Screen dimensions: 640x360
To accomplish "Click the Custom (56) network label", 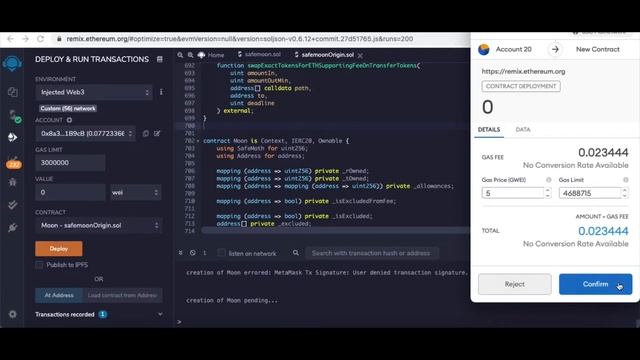I will [x=68, y=109].
